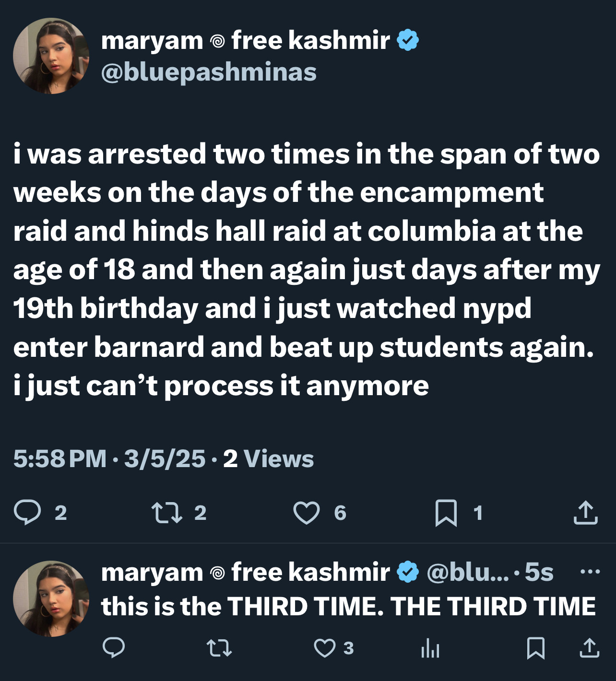The height and width of the screenshot is (681, 616).
Task: Like the main post with 6 likes
Action: pyautogui.click(x=307, y=513)
